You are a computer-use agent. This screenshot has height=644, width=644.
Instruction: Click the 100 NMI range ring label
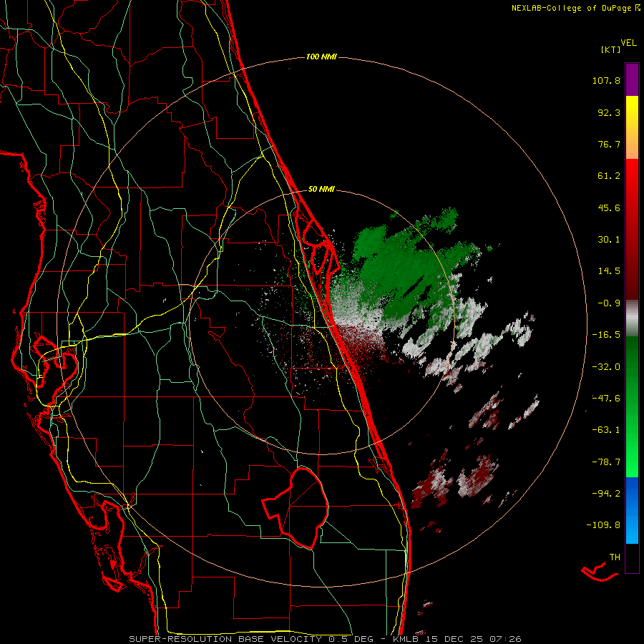[321, 57]
